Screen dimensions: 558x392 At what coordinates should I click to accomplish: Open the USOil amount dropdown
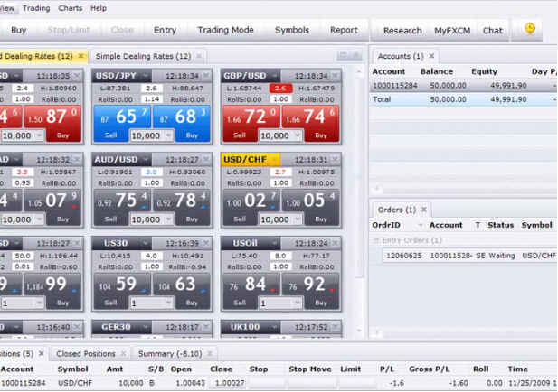298,303
